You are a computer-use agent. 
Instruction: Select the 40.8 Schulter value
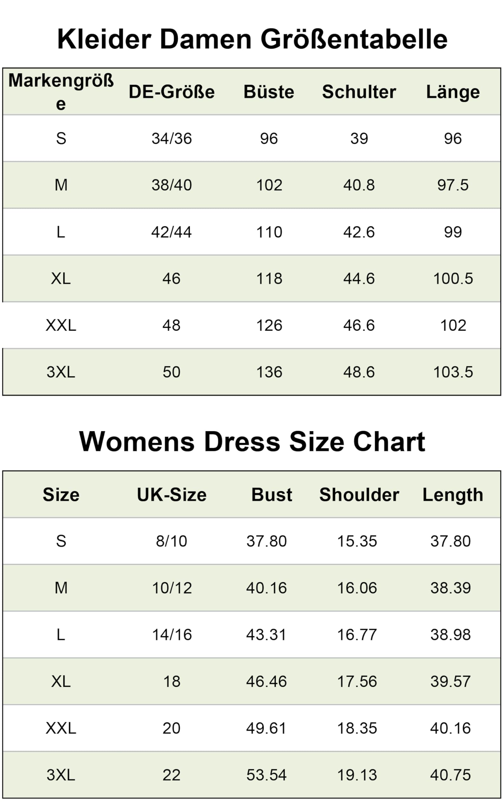359,185
